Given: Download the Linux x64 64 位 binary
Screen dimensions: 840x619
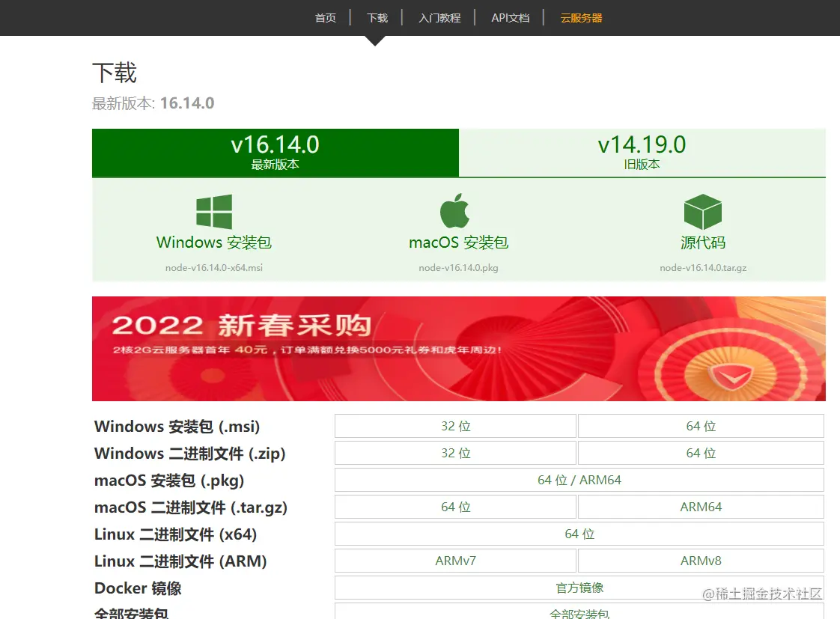Looking at the screenshot, I should pyautogui.click(x=579, y=534).
